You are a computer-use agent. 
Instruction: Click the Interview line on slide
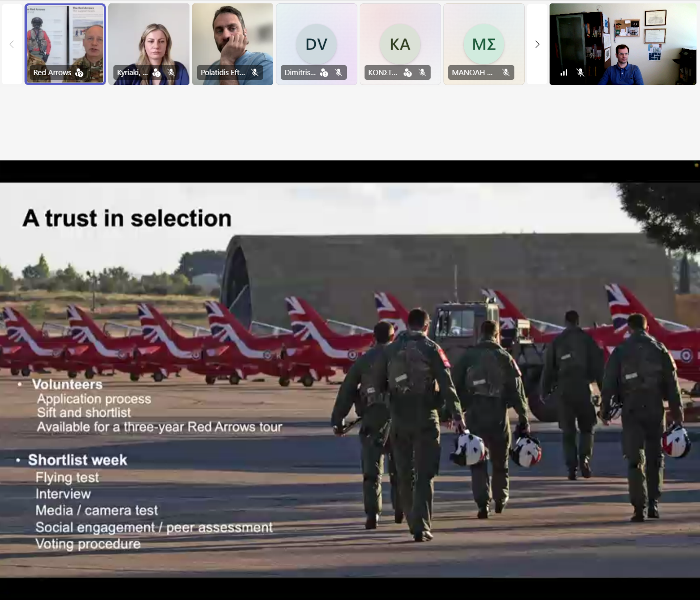click(63, 494)
